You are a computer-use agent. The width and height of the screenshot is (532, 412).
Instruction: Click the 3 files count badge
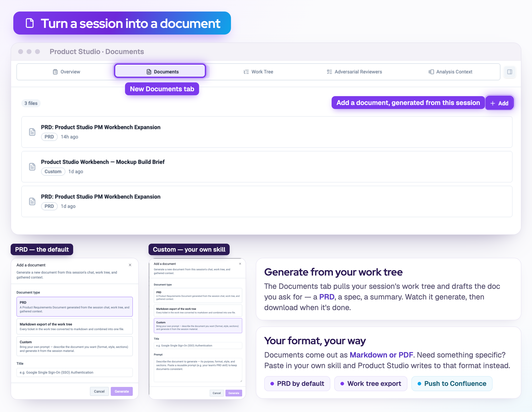pyautogui.click(x=31, y=103)
